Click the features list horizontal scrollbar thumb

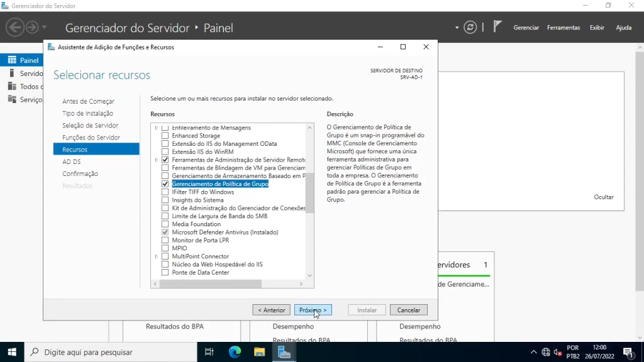(x=210, y=284)
